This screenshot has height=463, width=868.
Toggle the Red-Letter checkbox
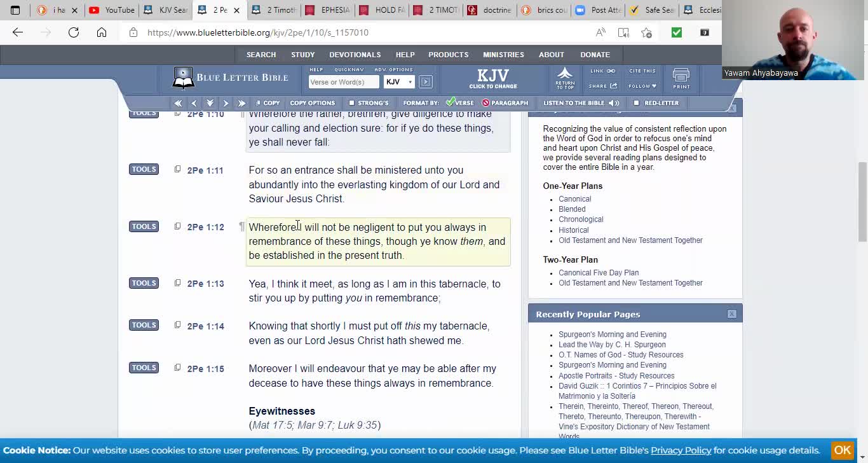(x=636, y=103)
